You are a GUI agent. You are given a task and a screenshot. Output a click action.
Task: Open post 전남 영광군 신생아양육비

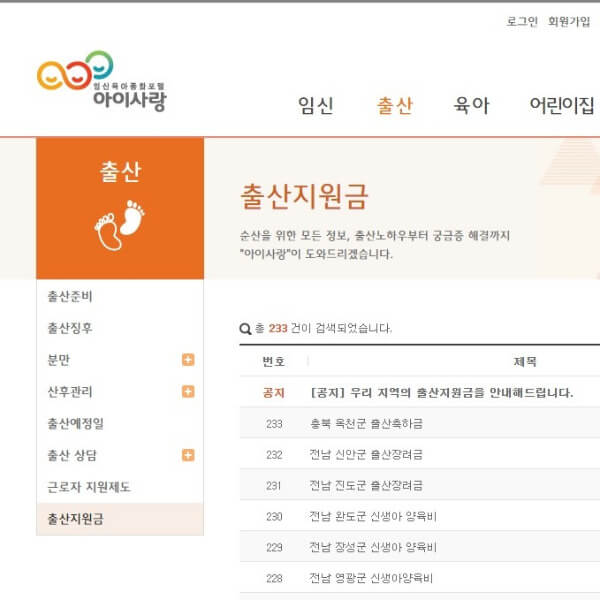(x=371, y=578)
